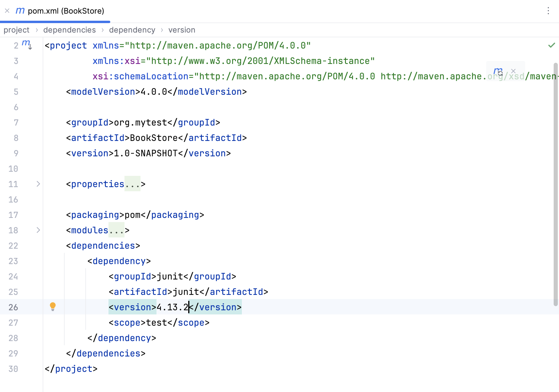Click the vertical editor scrollbar
The image size is (559, 392).
[556, 184]
